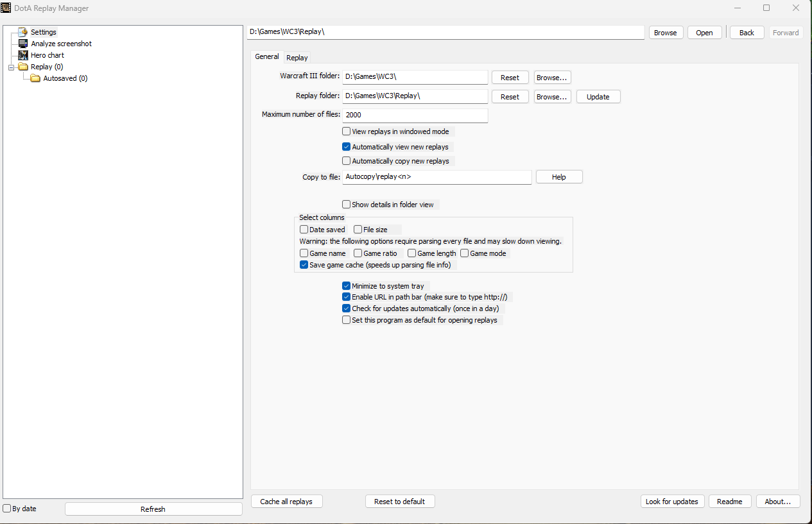Check the Game mode column option
This screenshot has width=812, height=524.
465,253
